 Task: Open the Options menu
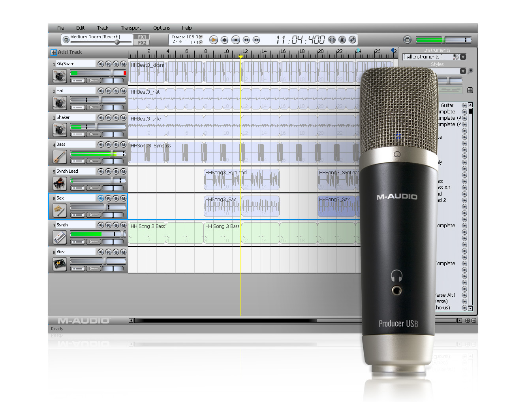(x=162, y=28)
